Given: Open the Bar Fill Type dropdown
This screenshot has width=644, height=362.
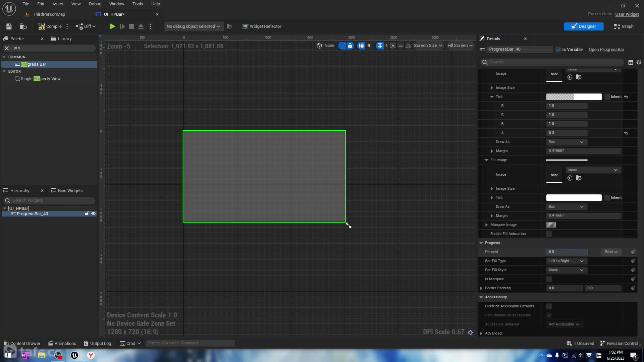Looking at the screenshot, I should (566, 261).
